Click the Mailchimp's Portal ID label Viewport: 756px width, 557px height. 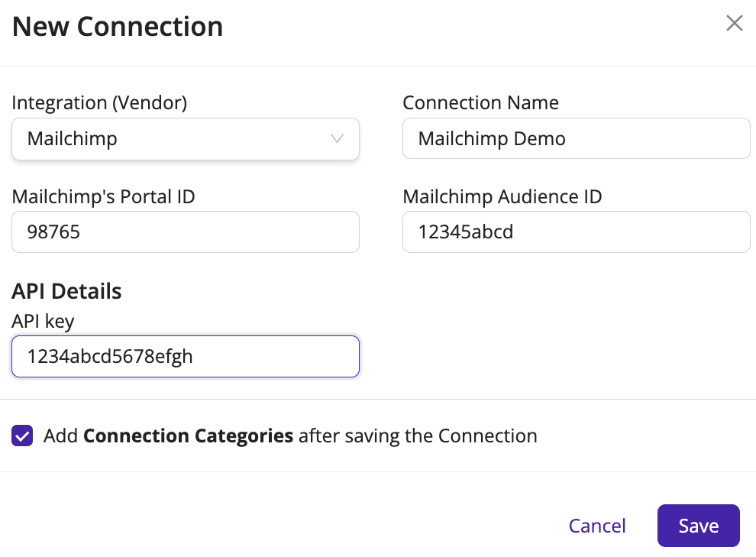tap(103, 197)
